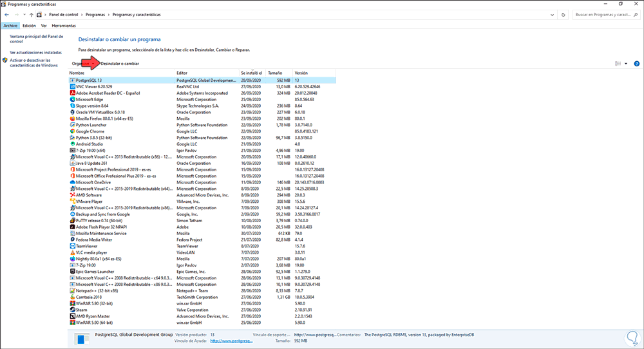Open recent locations dropdown next to arrows
Image resolution: width=644 pixels, height=349 pixels.
point(24,15)
